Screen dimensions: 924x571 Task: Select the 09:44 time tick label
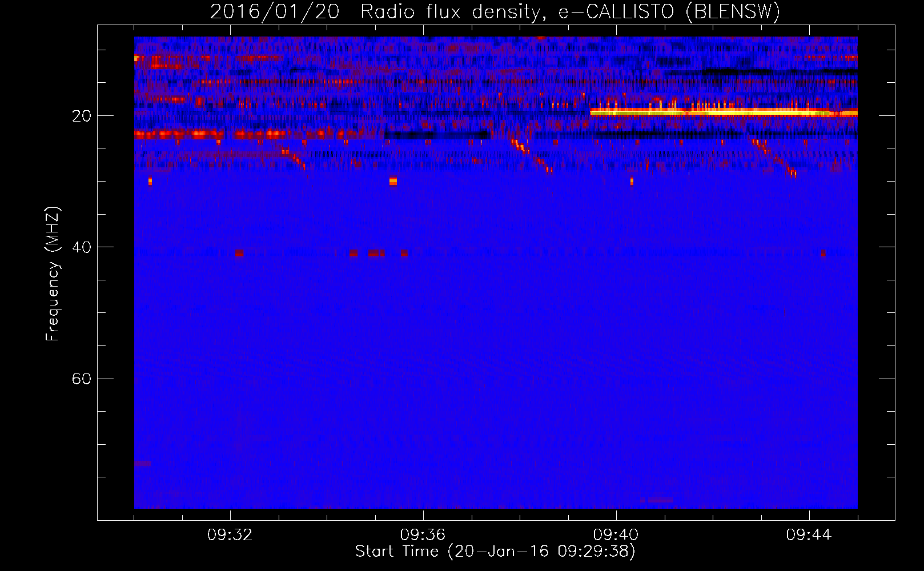click(x=809, y=535)
